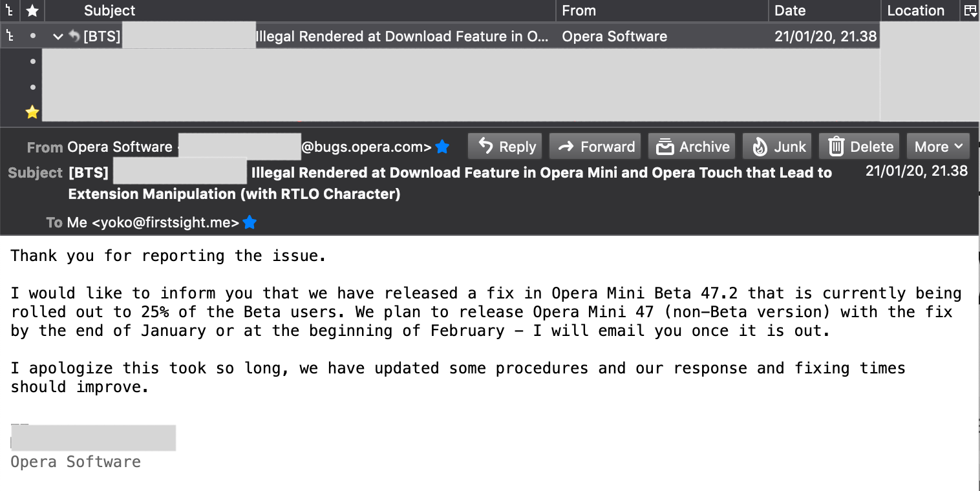Delete the current message
980x491 pixels.
pos(859,147)
